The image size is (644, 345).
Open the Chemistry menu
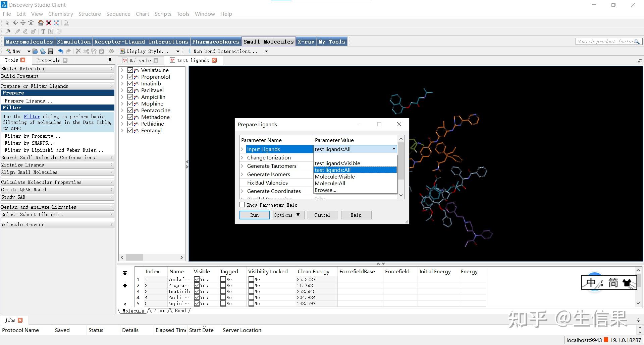click(x=60, y=14)
